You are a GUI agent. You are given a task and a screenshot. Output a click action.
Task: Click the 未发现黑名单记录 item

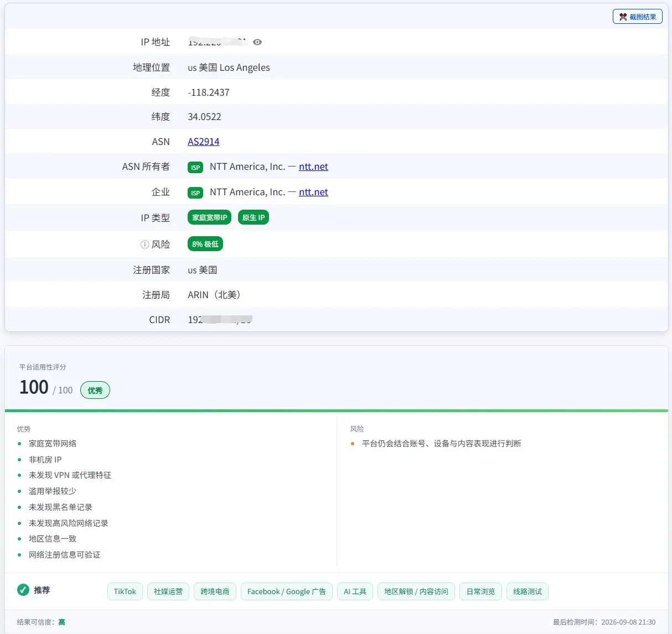click(x=60, y=507)
